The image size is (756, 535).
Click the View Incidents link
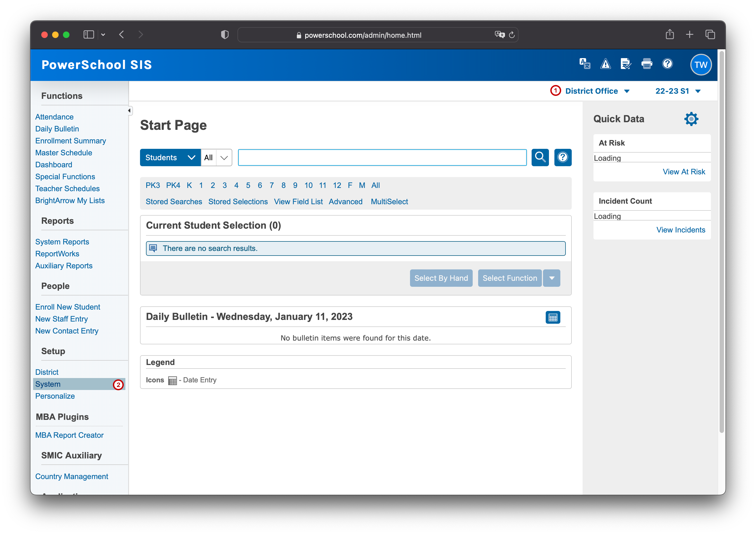(680, 230)
